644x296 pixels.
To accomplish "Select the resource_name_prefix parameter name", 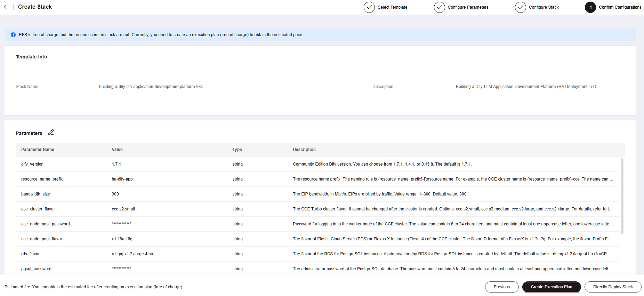I will [42, 179].
